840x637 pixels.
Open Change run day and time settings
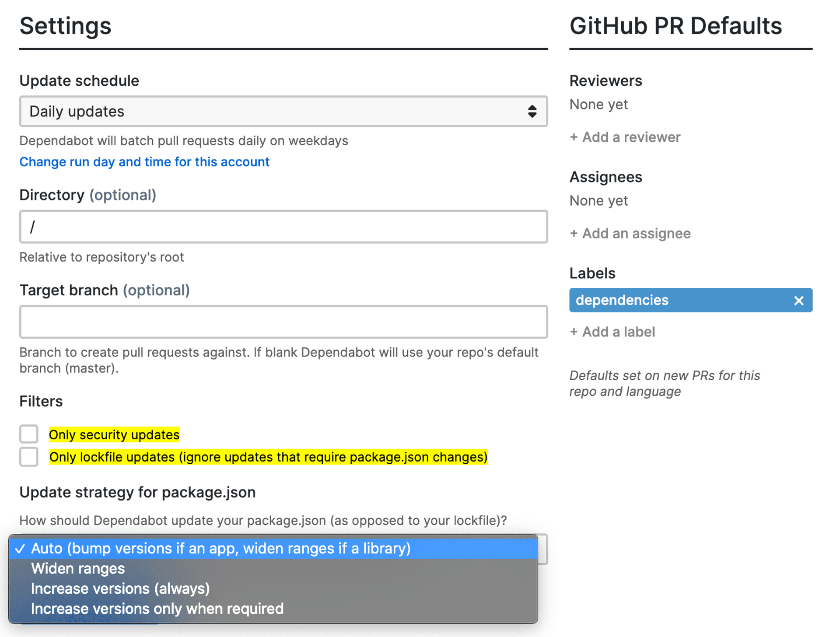144,161
